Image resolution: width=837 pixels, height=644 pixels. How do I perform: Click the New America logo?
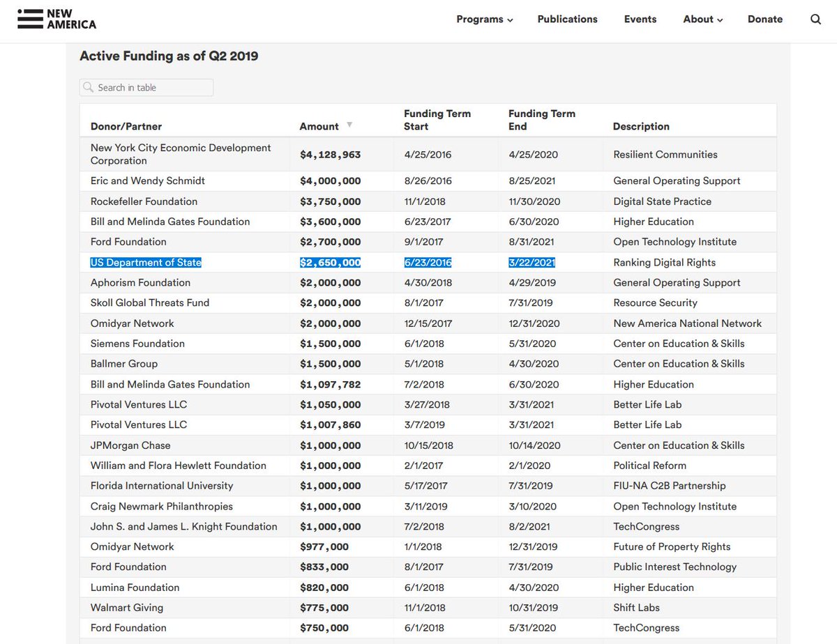(x=57, y=20)
